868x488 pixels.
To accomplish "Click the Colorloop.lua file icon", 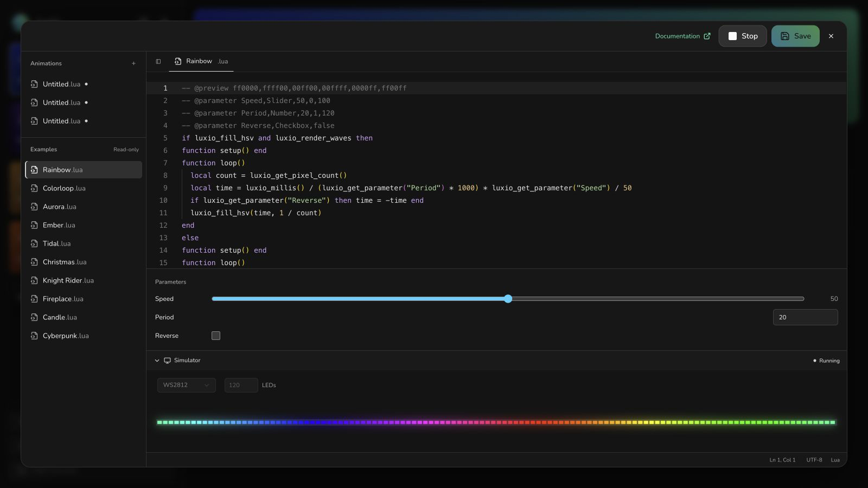I will click(34, 188).
